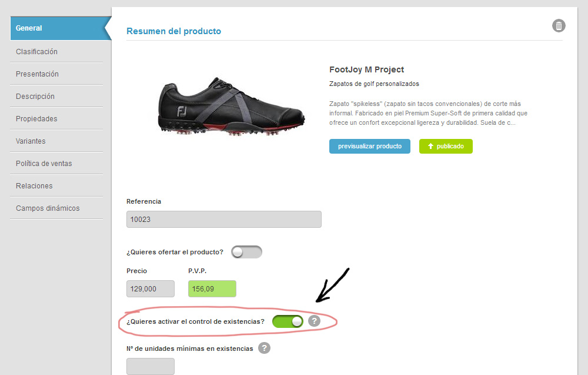Click the green P.V.P. field
This screenshot has height=375, width=588.
212,289
